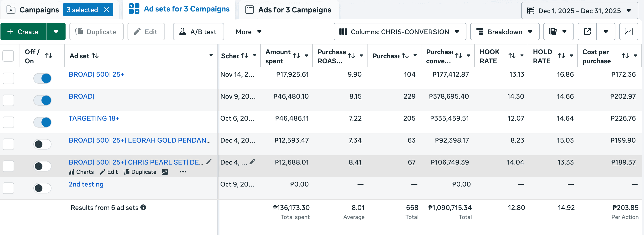
Task: Open the More dropdown menu
Action: [x=249, y=32]
